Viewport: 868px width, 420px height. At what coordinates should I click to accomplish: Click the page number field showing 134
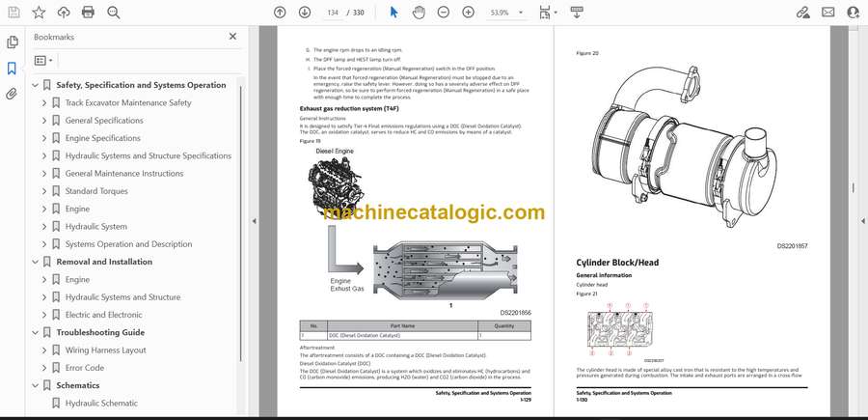pyautogui.click(x=332, y=13)
